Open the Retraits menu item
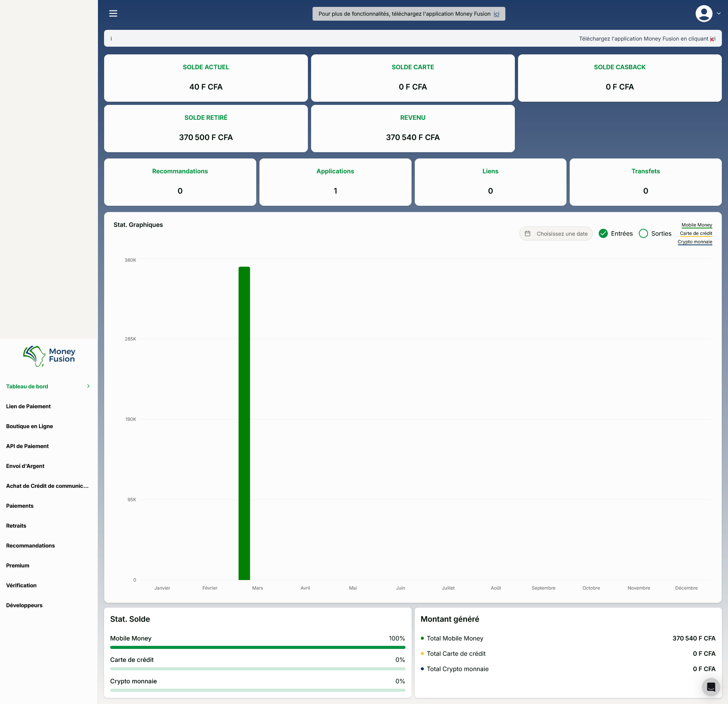This screenshot has height=704, width=728. click(16, 526)
